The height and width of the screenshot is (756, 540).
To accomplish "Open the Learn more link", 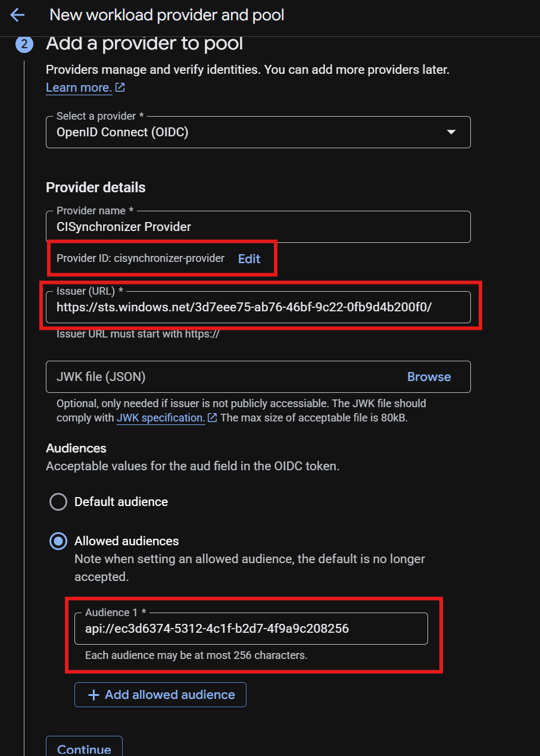I will 79,88.
